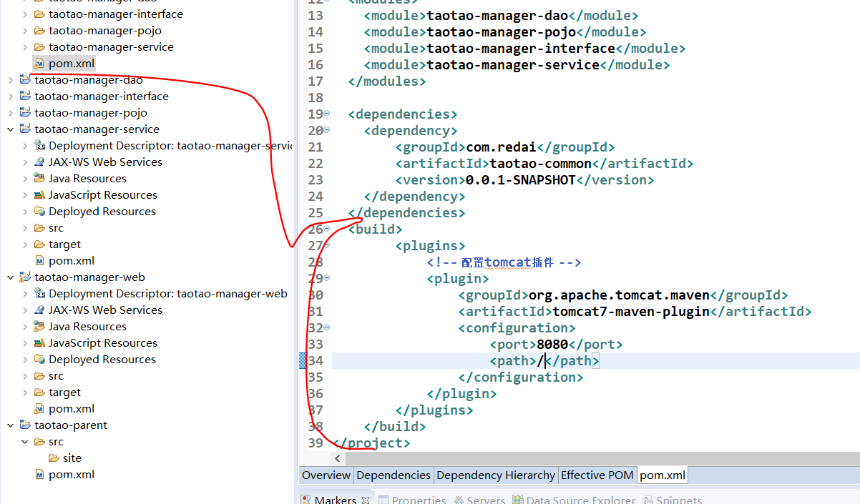Close the Markers view with its X
Image resolution: width=860 pixels, height=504 pixels.
click(365, 500)
